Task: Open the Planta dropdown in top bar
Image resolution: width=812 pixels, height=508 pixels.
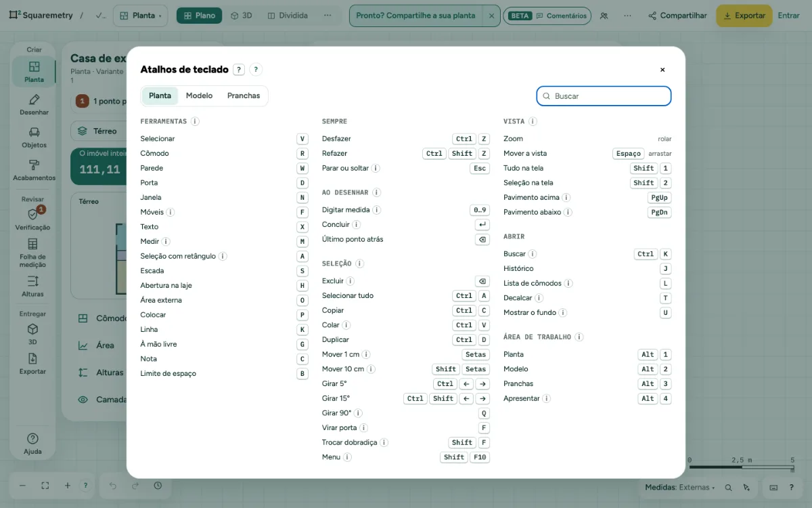Action: pos(140,16)
